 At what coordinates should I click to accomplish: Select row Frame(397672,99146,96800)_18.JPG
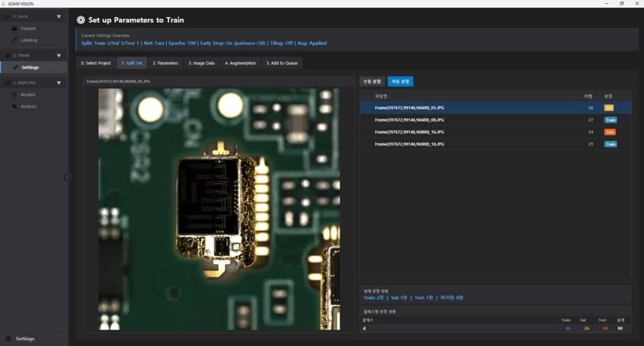(x=496, y=144)
